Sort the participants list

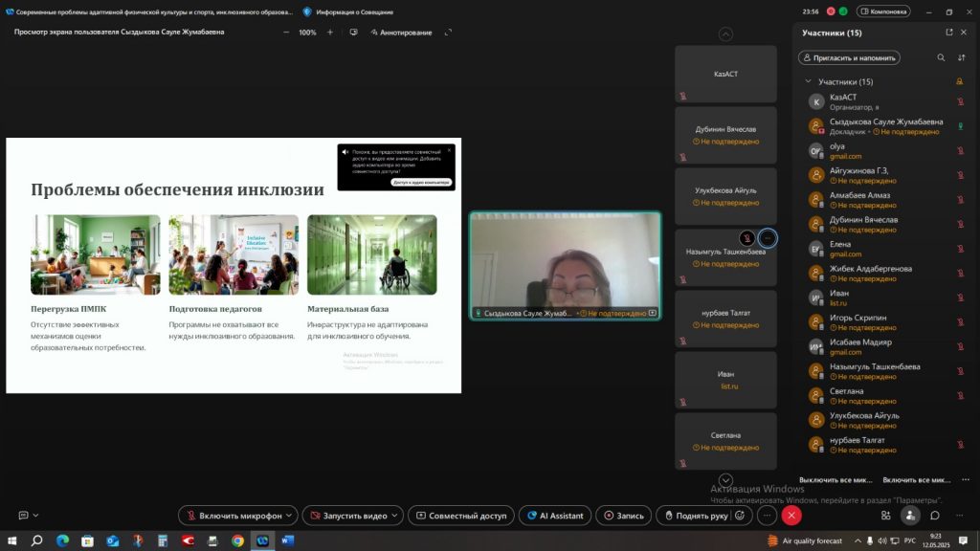[961, 57]
